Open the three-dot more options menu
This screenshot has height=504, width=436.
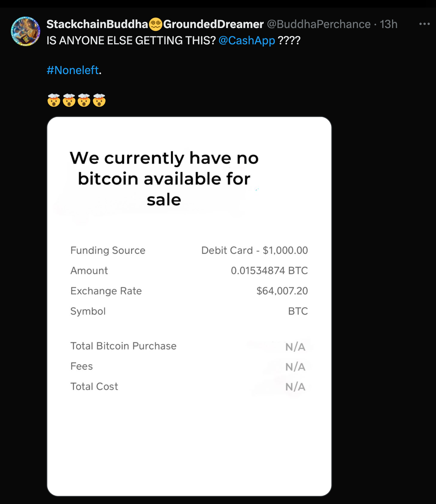point(424,24)
